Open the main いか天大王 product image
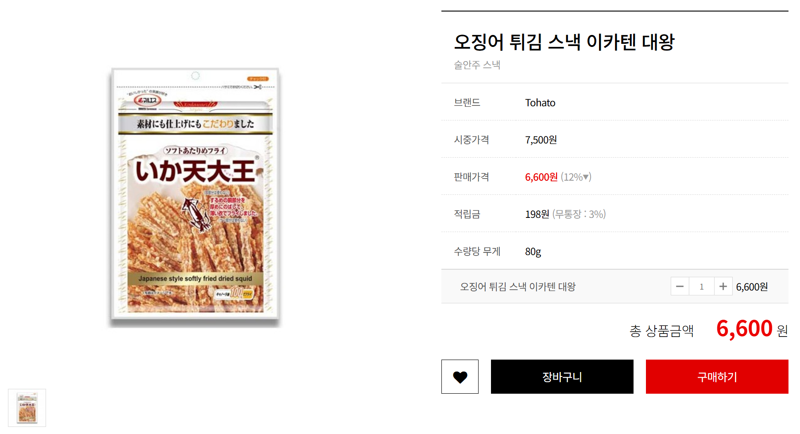The image size is (800, 434). click(195, 196)
